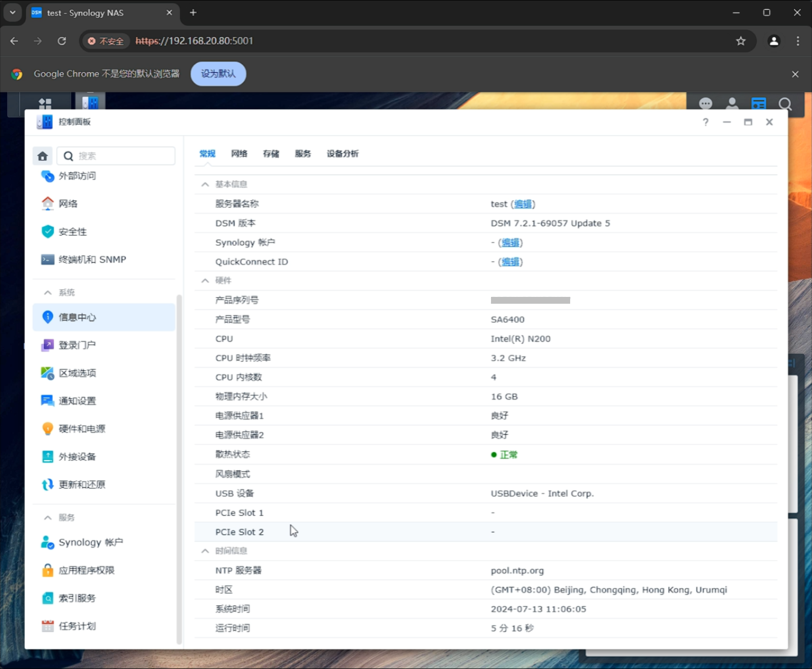Bookmark this page with the star icon
This screenshot has height=669, width=812.
[741, 41]
